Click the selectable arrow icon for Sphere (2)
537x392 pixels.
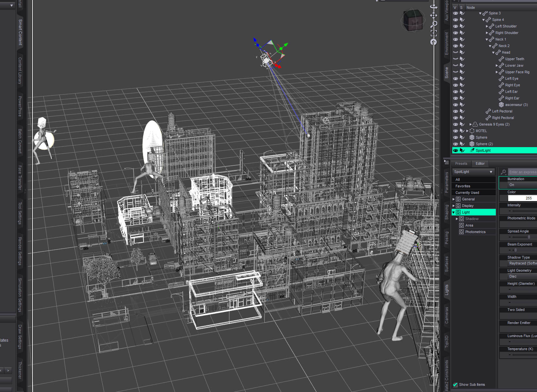[x=462, y=144]
